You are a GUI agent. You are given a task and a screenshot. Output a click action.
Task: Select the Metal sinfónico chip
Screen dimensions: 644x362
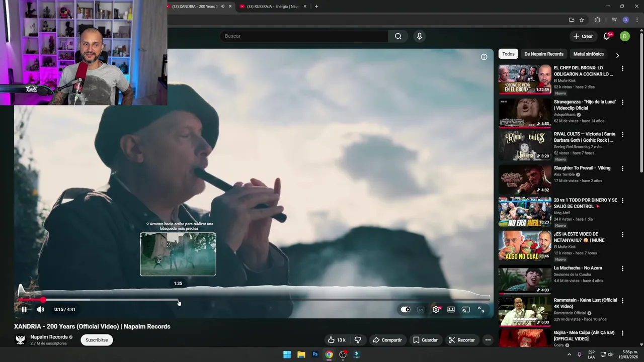pos(589,54)
